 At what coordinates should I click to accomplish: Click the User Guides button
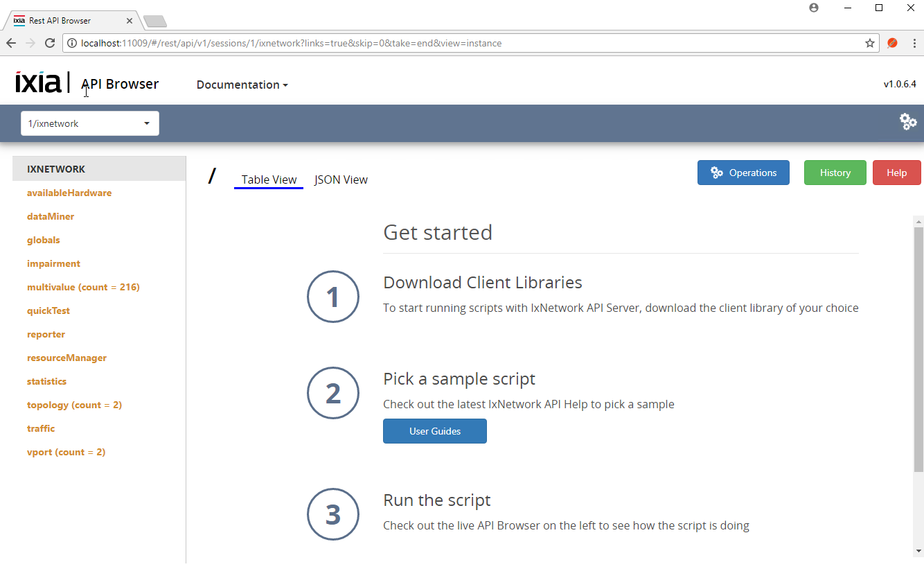click(435, 431)
